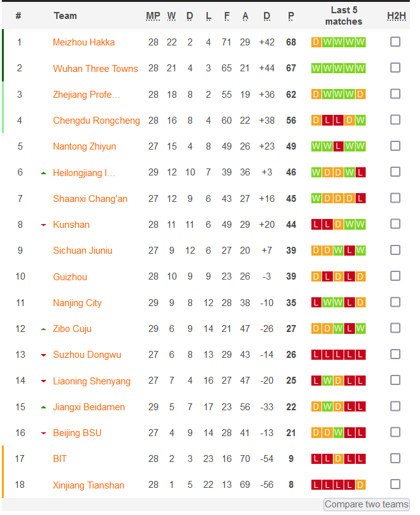This screenshot has height=515, width=420.
Task: Click the up arrow next to Zibo Cuju
Action: pos(42,328)
